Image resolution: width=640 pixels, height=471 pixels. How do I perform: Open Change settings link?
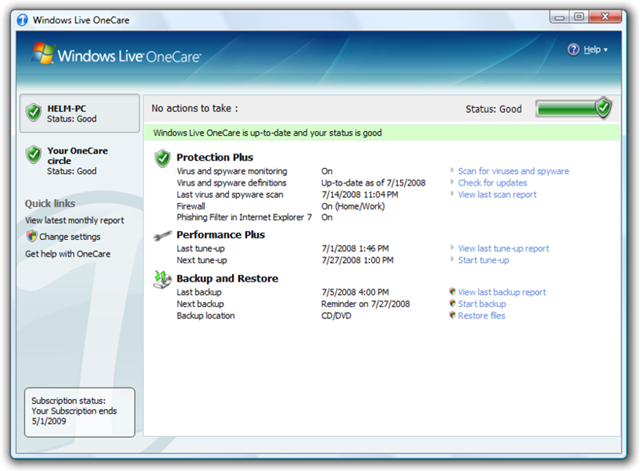pos(70,237)
